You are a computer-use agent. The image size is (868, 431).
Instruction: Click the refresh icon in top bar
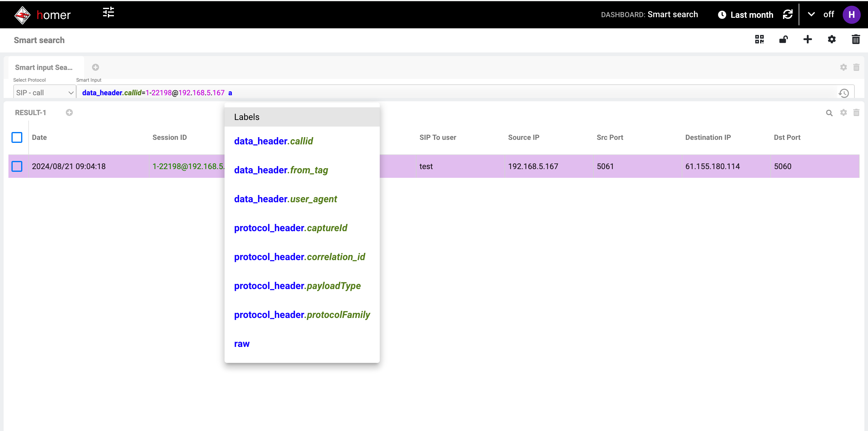click(788, 14)
